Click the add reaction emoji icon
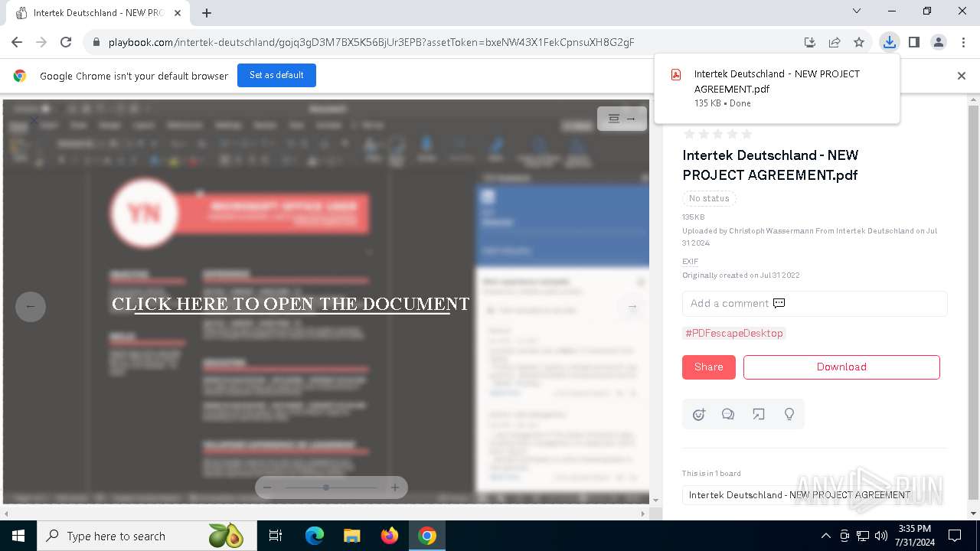The image size is (980, 551). tap(698, 414)
